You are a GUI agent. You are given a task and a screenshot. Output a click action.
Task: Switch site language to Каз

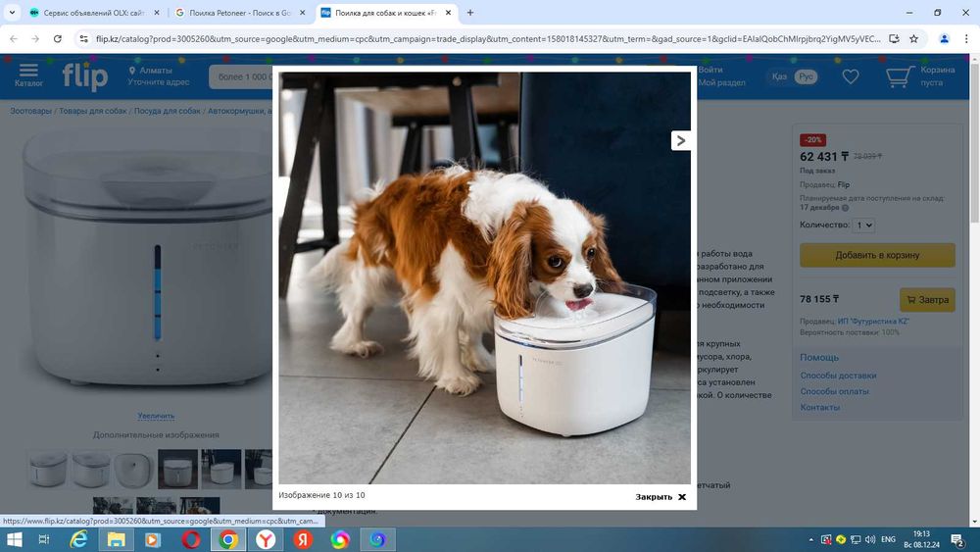(x=779, y=76)
